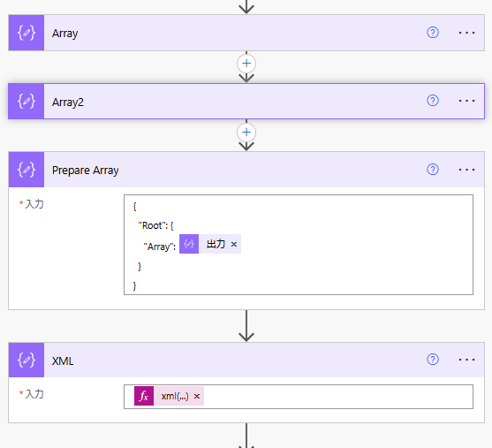This screenshot has height=448, width=492.
Task: Click the Array2 action compose icon
Action: point(26,101)
